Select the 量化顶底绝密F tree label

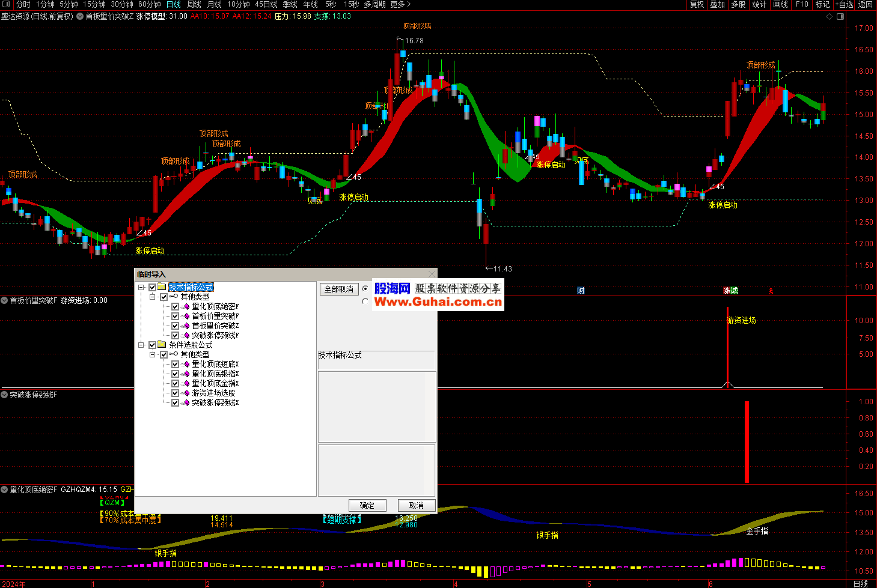click(215, 306)
